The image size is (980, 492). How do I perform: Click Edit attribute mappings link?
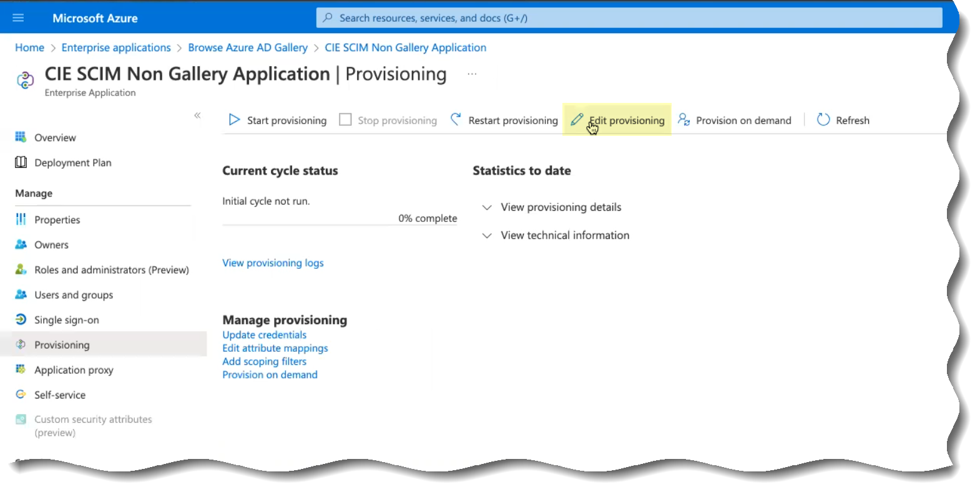(275, 348)
